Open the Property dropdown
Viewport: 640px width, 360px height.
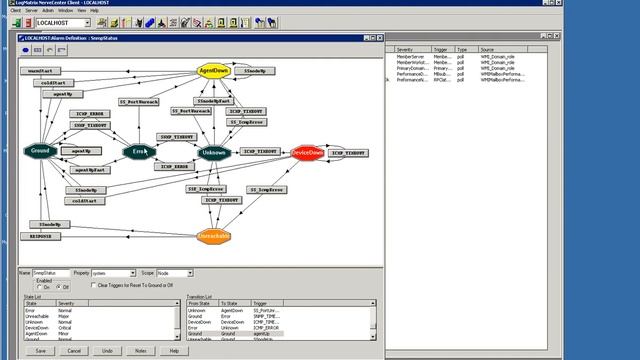coord(133,273)
